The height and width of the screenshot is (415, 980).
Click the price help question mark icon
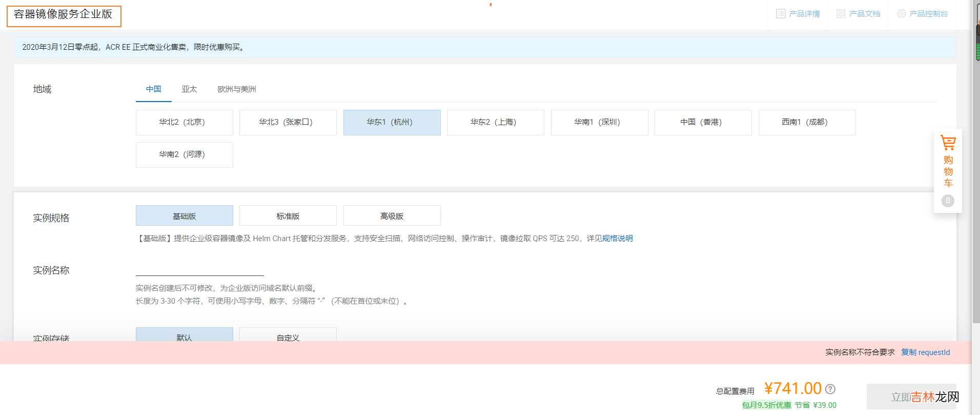pyautogui.click(x=830, y=389)
